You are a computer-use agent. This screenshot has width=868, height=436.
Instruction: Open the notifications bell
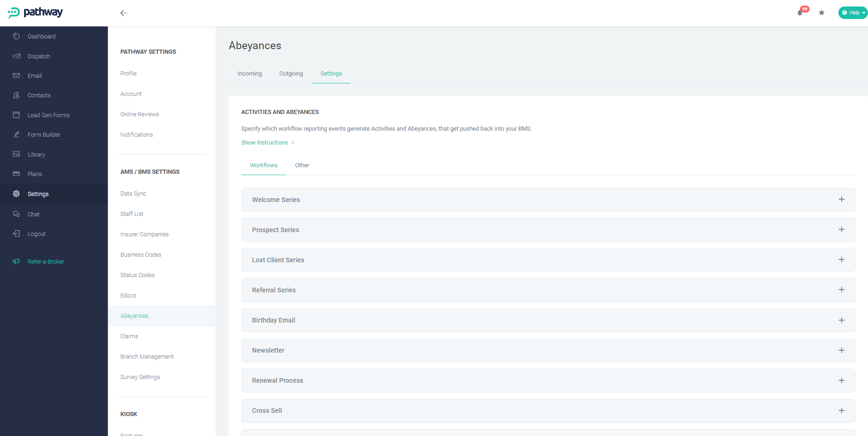800,13
